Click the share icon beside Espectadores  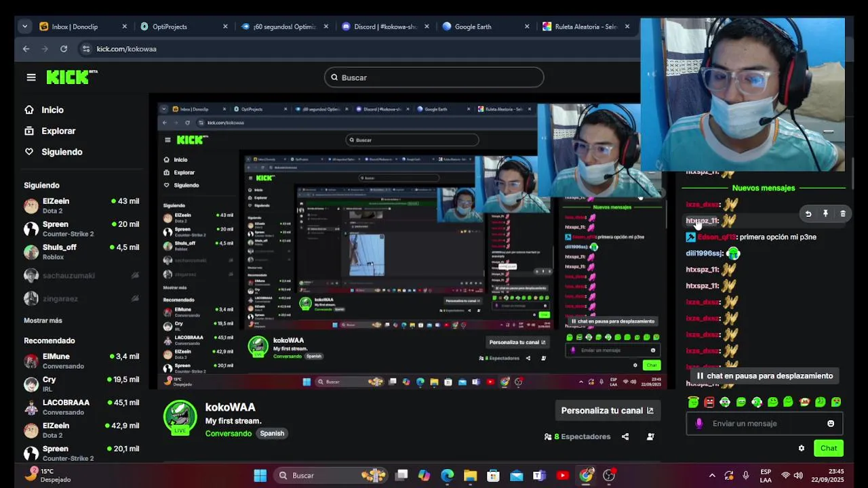(x=625, y=436)
